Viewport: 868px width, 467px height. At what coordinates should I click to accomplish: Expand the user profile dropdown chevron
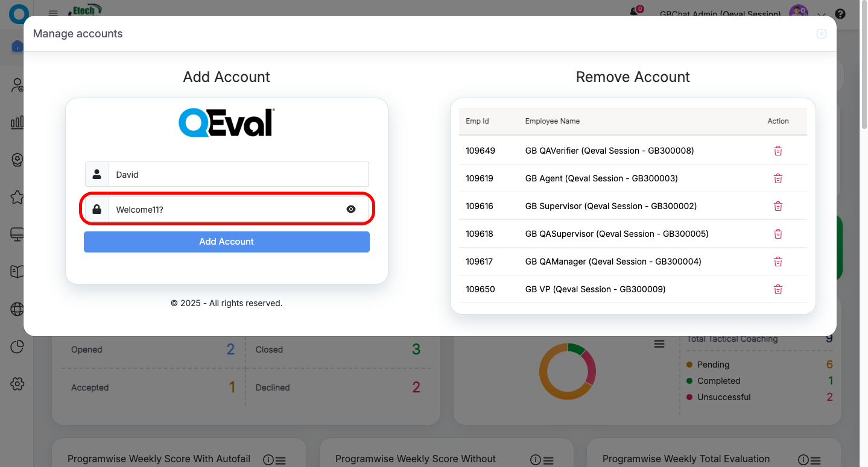click(x=821, y=14)
